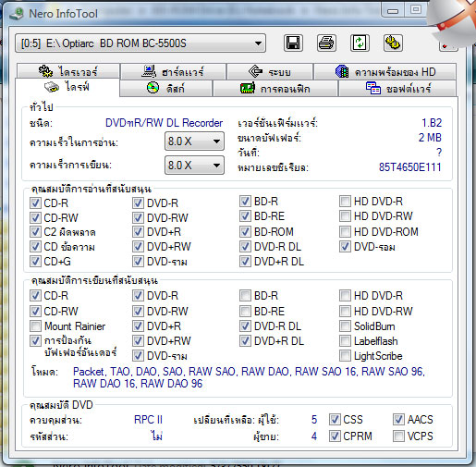Click the Save floppy disk icon
The width and height of the screenshot is (476, 467).
[293, 43]
